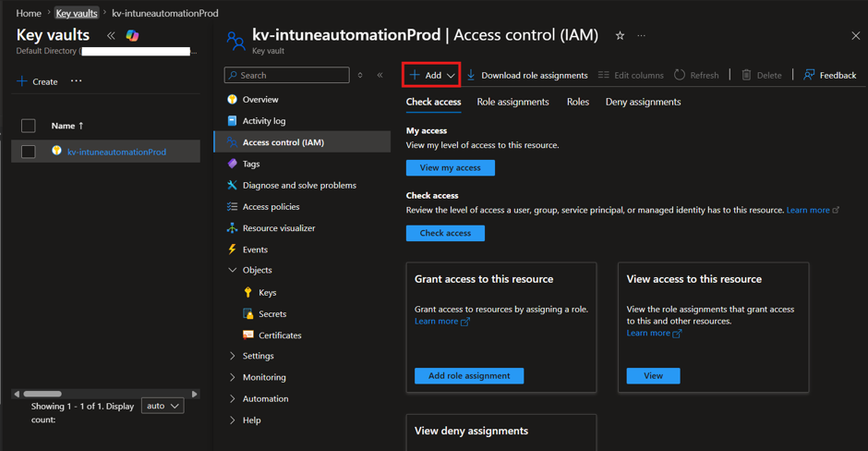
Task: Click the Overview icon in resource menu
Action: [x=232, y=99]
